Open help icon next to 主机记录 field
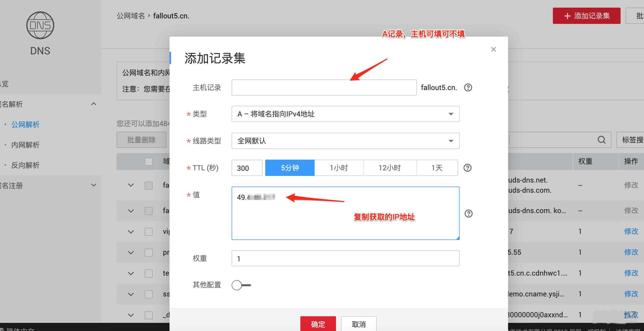 tap(468, 87)
